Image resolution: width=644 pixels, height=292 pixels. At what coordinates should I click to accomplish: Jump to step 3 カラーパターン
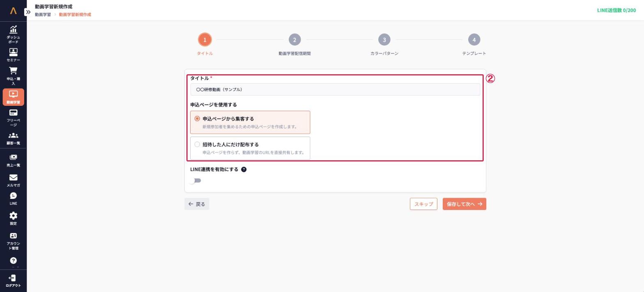[x=384, y=40]
